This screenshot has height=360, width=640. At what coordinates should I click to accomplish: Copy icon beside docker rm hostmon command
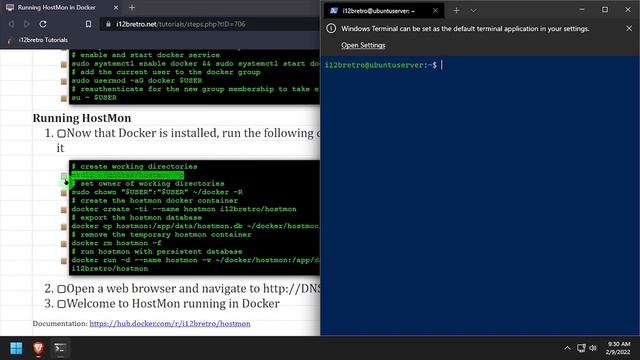coord(64,244)
